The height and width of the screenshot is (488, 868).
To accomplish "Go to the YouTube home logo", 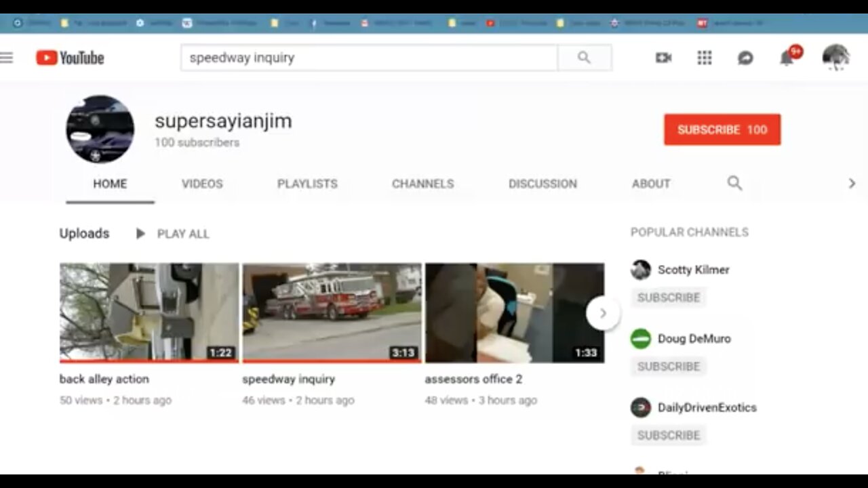I will pos(71,58).
